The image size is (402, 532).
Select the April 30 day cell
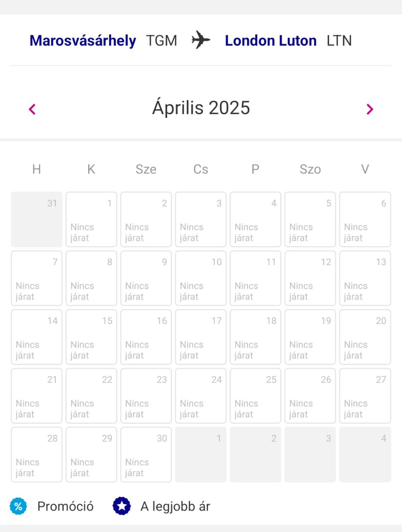tap(146, 455)
